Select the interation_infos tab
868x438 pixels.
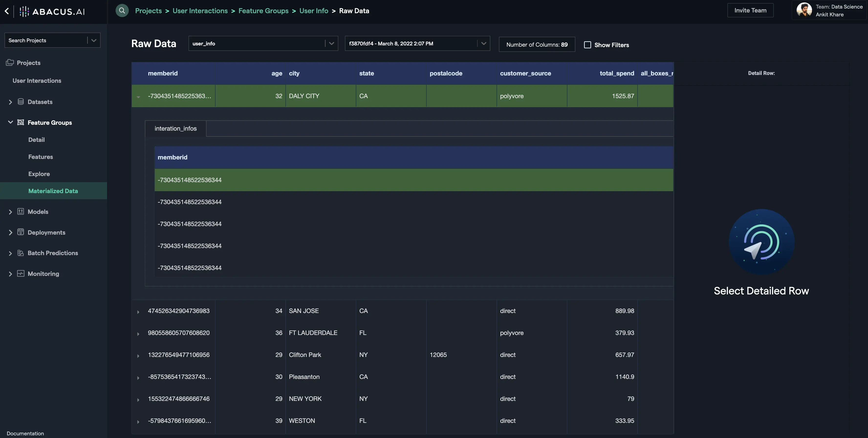[x=175, y=128]
